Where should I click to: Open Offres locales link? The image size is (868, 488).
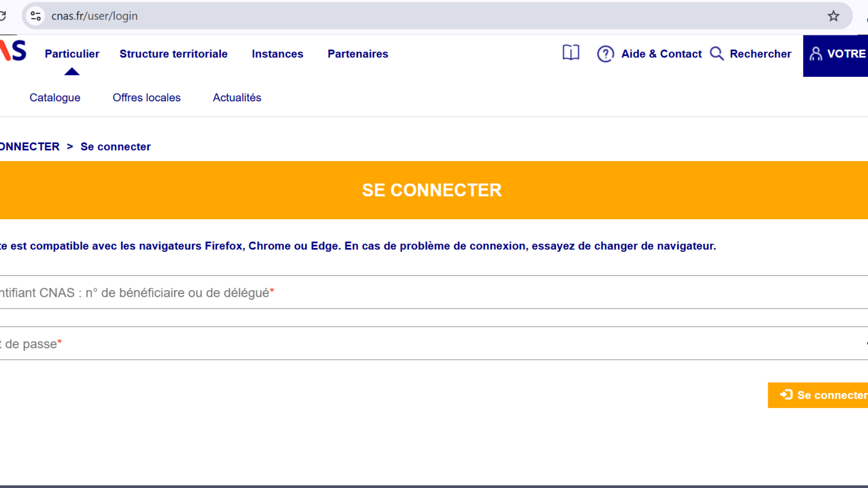click(146, 98)
